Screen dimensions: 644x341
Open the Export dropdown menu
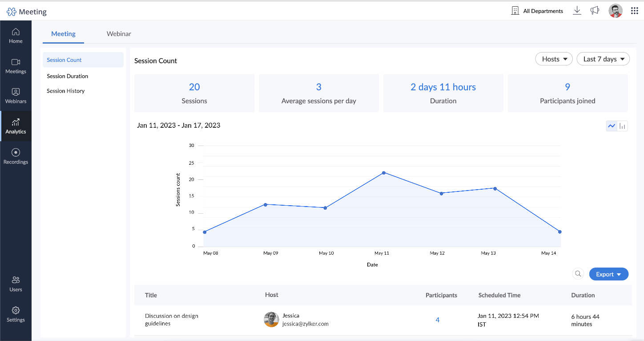tap(609, 274)
